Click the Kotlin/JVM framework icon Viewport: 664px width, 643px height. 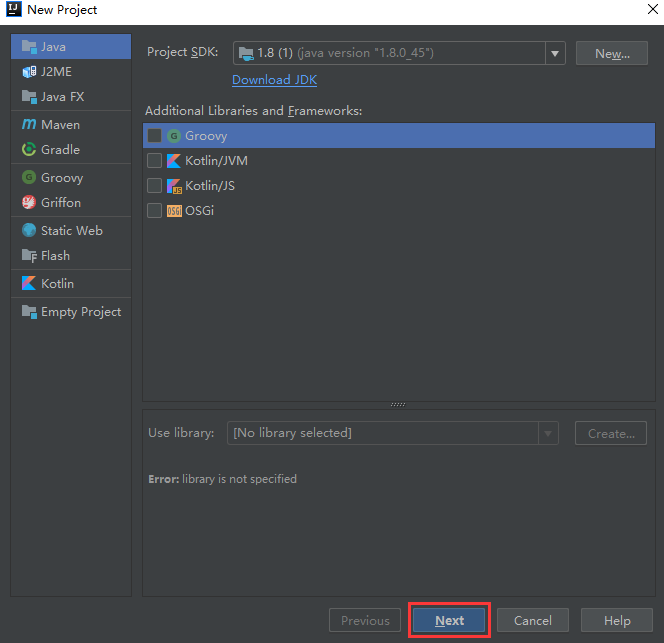(x=174, y=161)
